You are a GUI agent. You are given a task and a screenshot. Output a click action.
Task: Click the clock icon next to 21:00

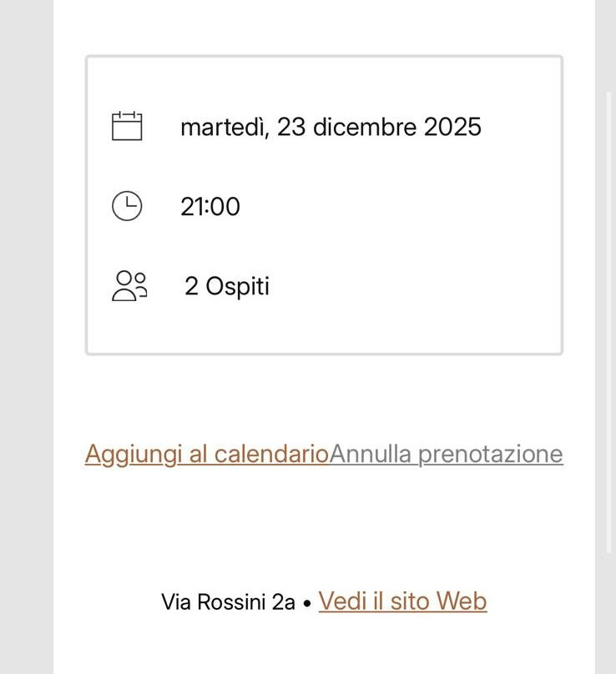[x=127, y=206]
